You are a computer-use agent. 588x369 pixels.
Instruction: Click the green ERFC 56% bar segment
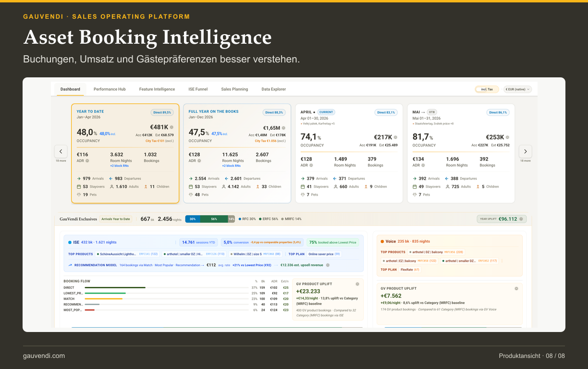point(214,219)
